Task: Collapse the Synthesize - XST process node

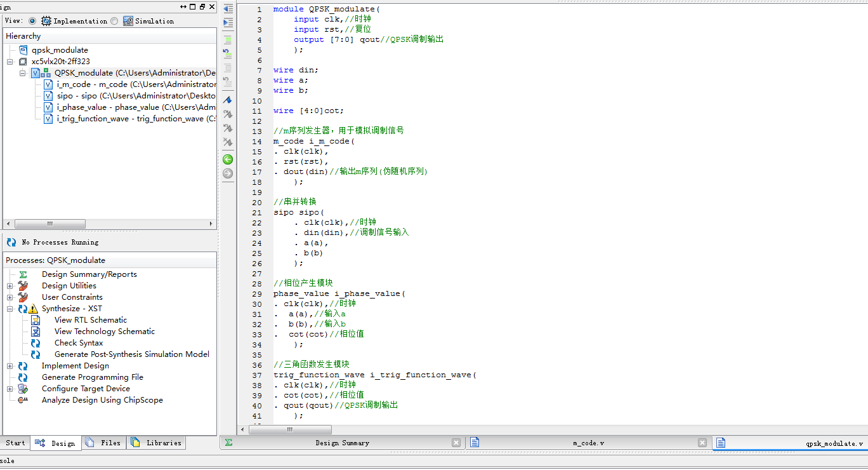Action: pyautogui.click(x=9, y=309)
